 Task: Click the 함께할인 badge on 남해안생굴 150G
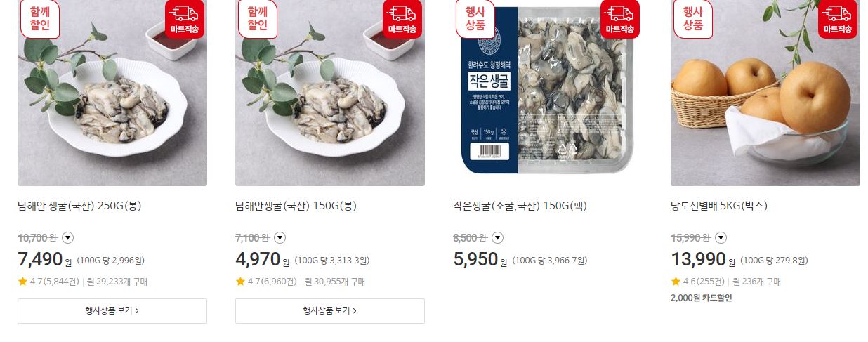coord(258,19)
